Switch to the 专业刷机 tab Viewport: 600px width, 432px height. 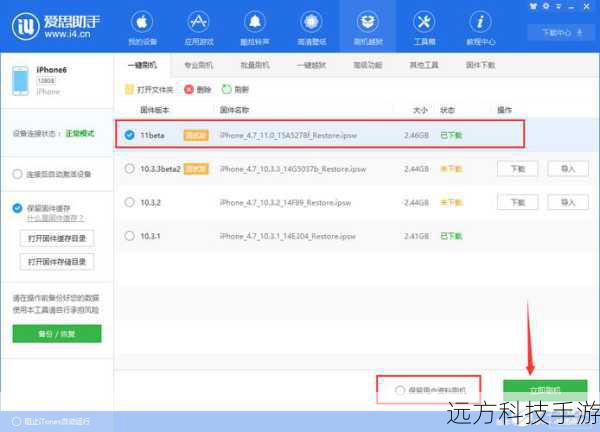click(x=198, y=65)
